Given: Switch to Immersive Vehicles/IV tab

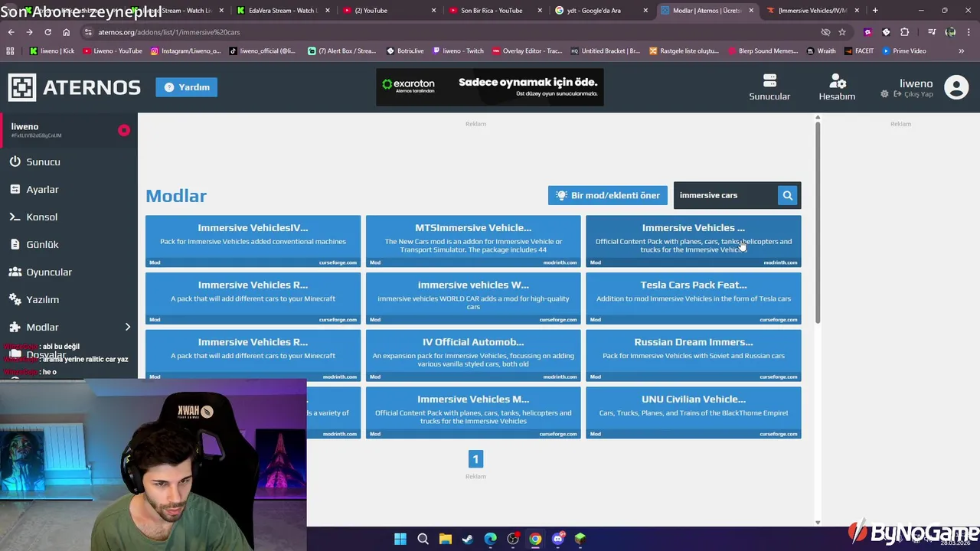Looking at the screenshot, I should tap(812, 11).
